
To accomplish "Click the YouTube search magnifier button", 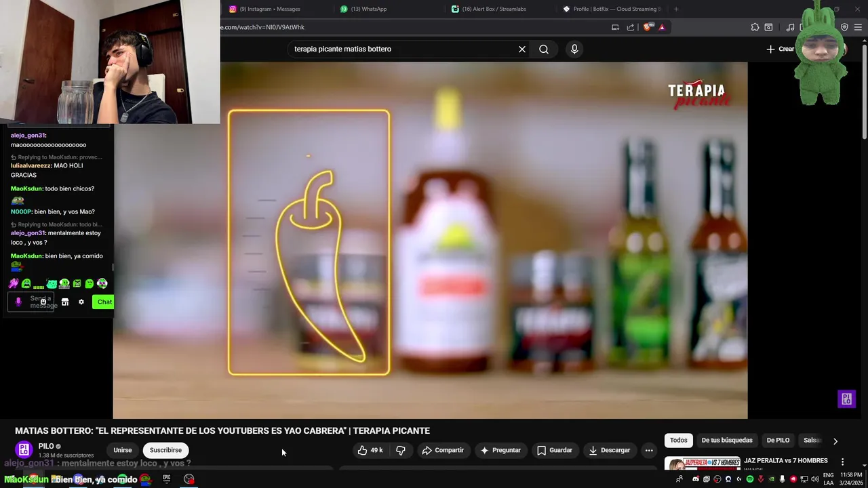I will pyautogui.click(x=544, y=49).
